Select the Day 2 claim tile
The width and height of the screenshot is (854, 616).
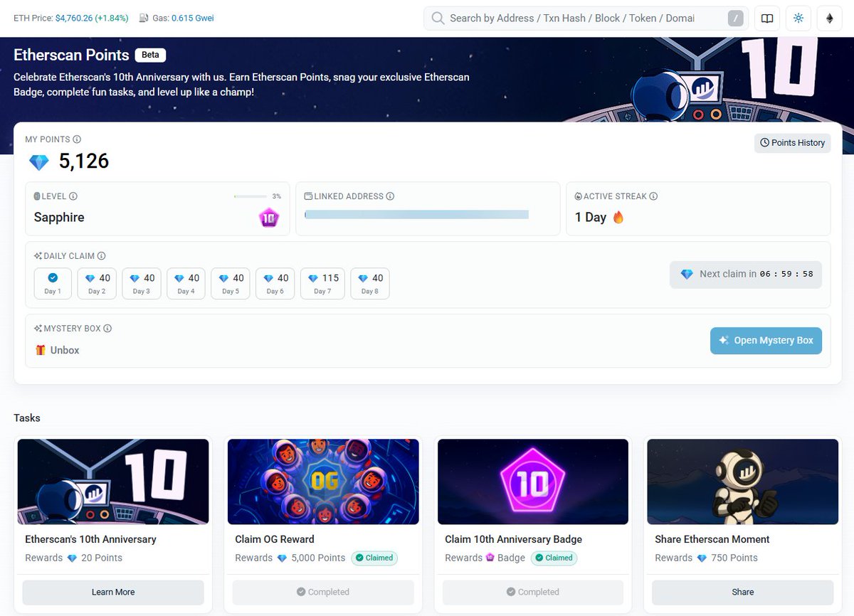[x=97, y=283]
